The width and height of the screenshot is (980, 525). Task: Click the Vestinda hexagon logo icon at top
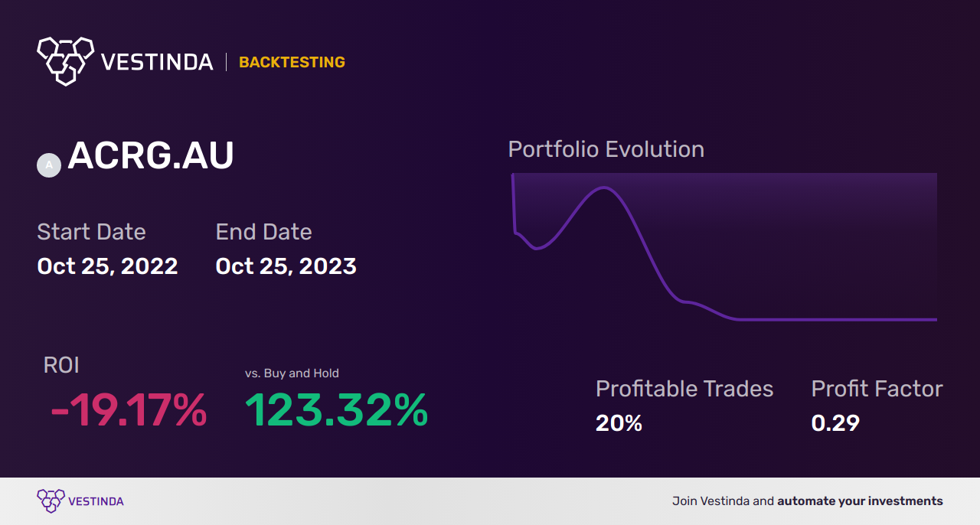65,60
